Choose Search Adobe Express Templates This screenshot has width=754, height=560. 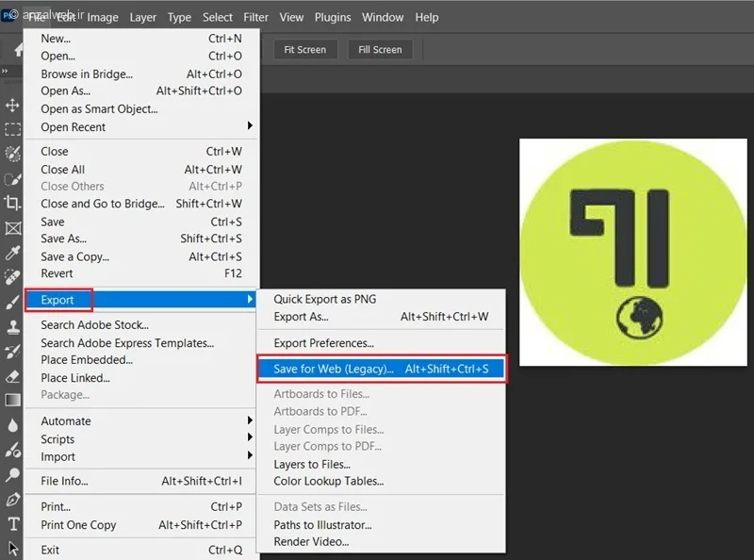140,343
